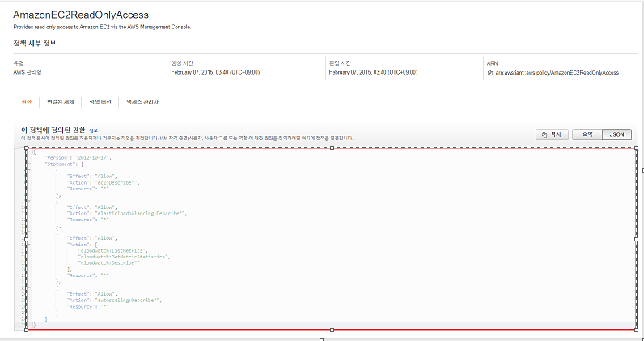This screenshot has width=644, height=341.
Task: Click the "ec2:Describe*" action line
Action: tap(103, 182)
